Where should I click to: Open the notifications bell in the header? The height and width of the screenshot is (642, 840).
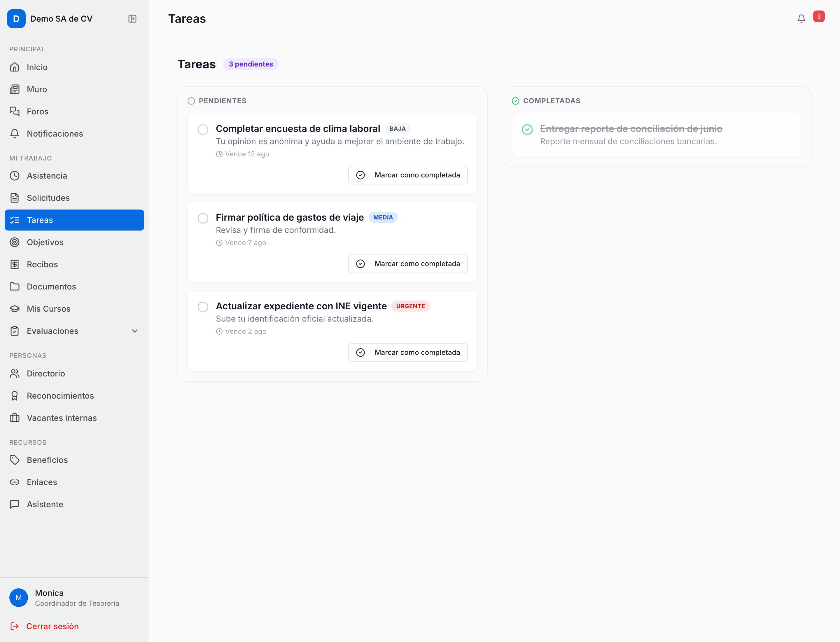[x=801, y=19]
